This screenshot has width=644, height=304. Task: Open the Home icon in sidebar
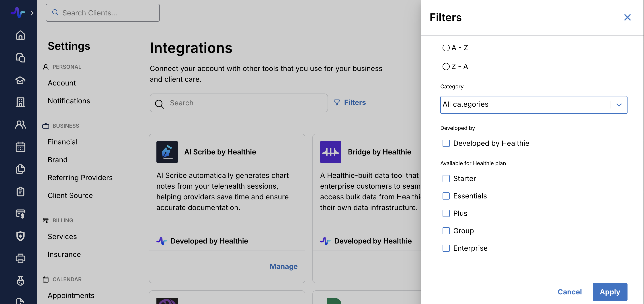tap(20, 35)
